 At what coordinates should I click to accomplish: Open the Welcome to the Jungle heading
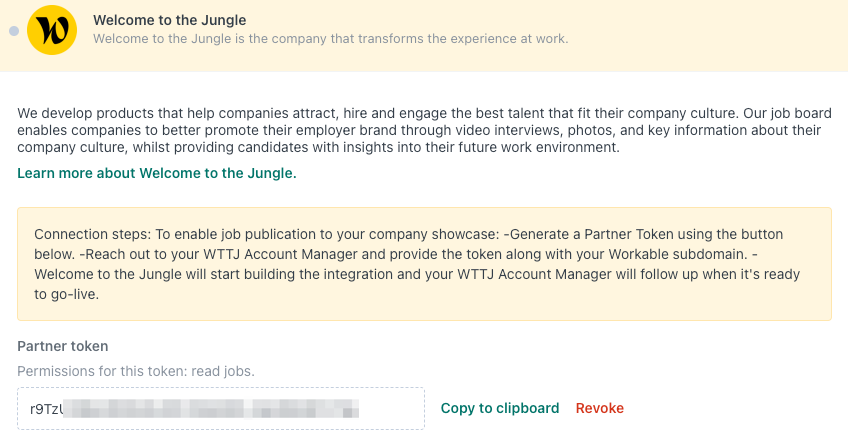(169, 20)
